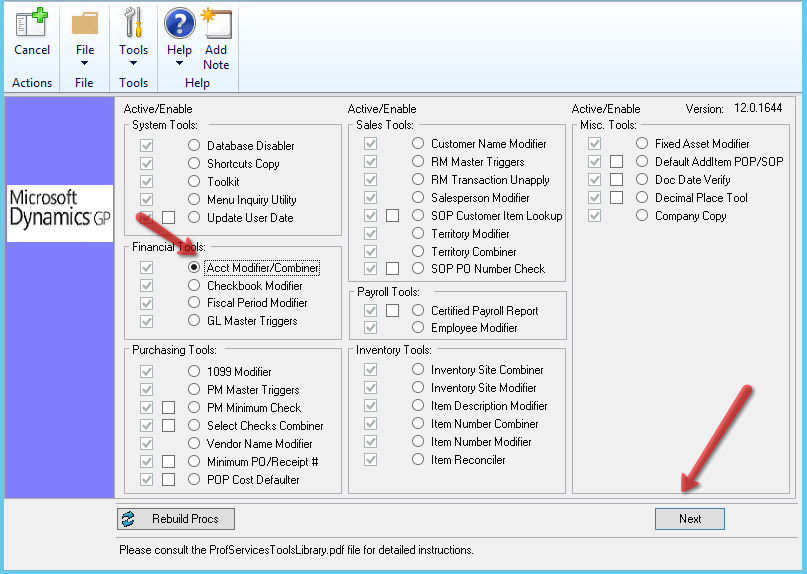The height and width of the screenshot is (574, 807).
Task: Click the version number 12.0.1644
Action: click(758, 108)
